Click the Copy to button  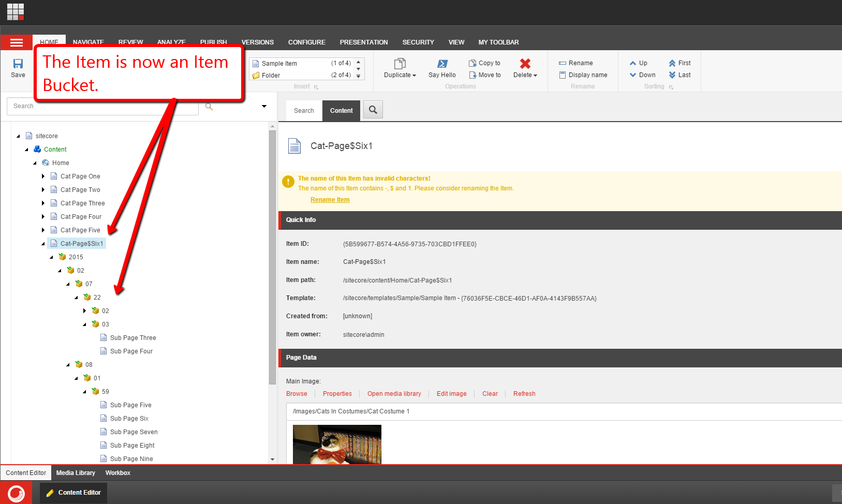click(484, 63)
